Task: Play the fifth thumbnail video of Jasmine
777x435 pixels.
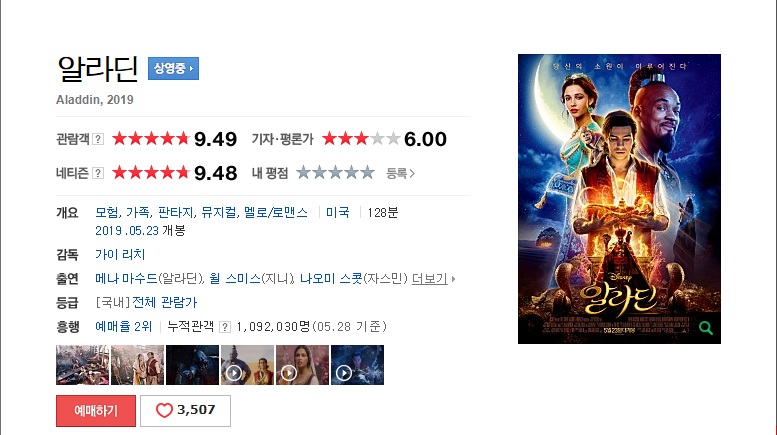Action: pos(302,365)
